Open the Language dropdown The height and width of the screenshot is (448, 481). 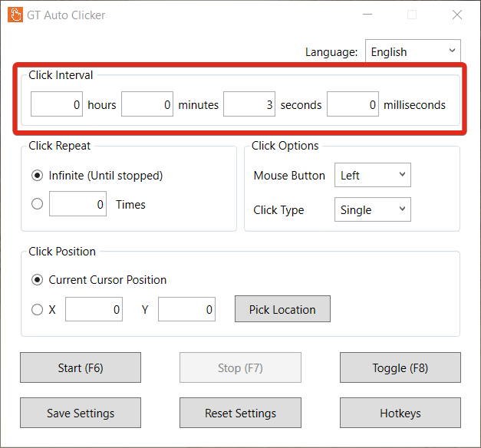413,51
